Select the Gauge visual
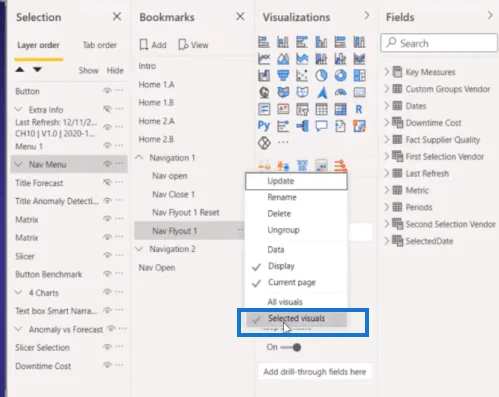The width and height of the screenshot is (499, 397). coord(340,92)
